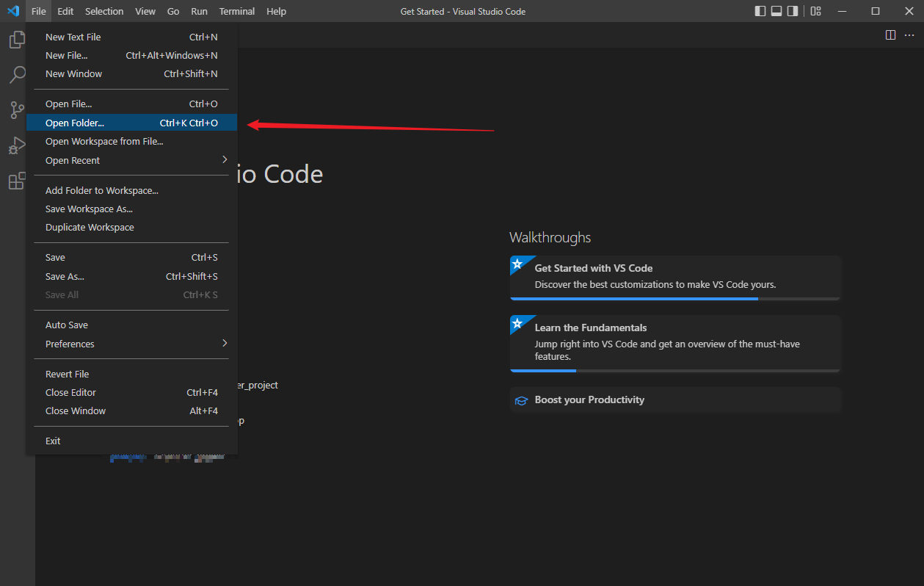Choose Exit in File menu
This screenshot has width=924, height=586.
131,441
